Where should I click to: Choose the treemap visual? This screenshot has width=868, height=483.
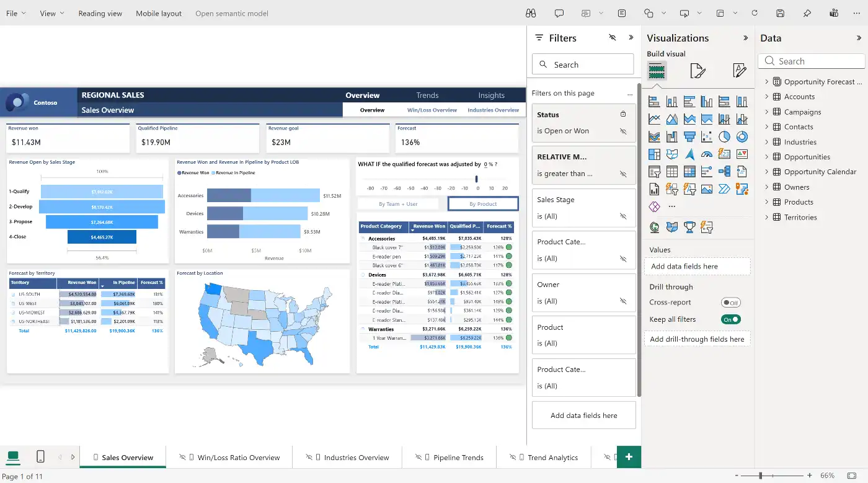pyautogui.click(x=654, y=154)
